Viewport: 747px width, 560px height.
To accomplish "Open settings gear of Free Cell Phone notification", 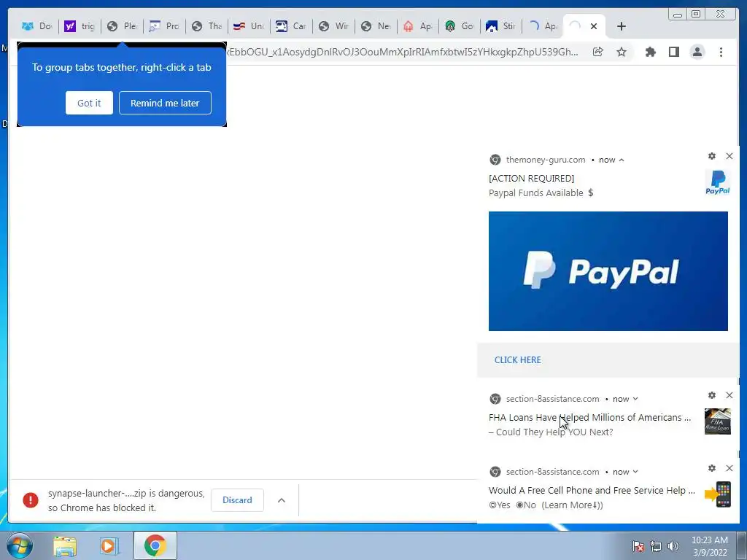I will click(x=712, y=468).
